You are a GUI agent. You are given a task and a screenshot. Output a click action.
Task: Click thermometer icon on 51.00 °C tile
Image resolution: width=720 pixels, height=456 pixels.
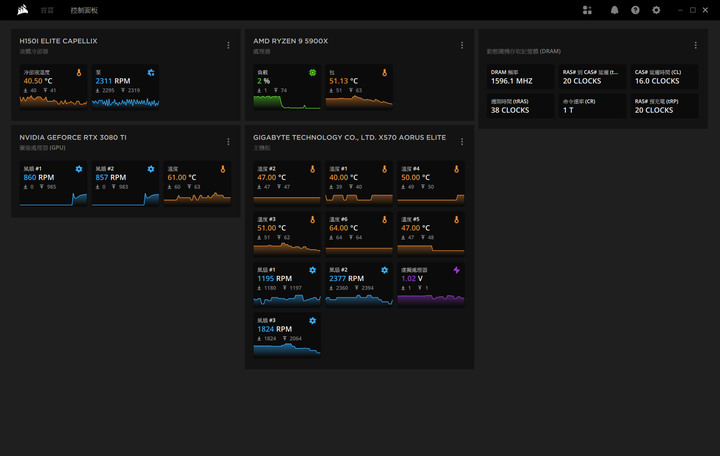[x=313, y=220]
